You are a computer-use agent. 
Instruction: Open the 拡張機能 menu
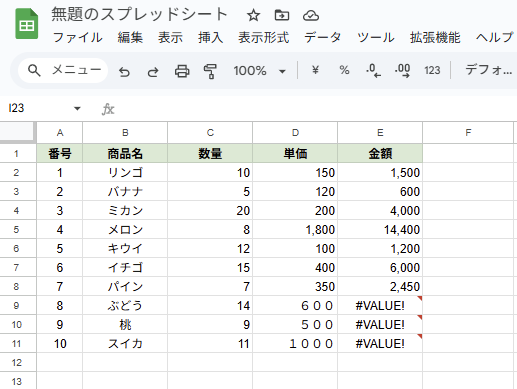(x=435, y=37)
